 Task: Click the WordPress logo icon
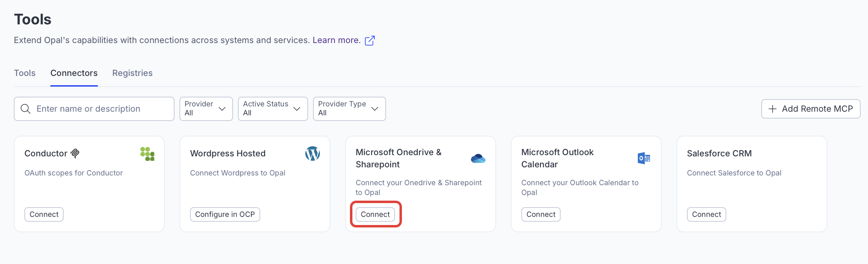click(312, 154)
